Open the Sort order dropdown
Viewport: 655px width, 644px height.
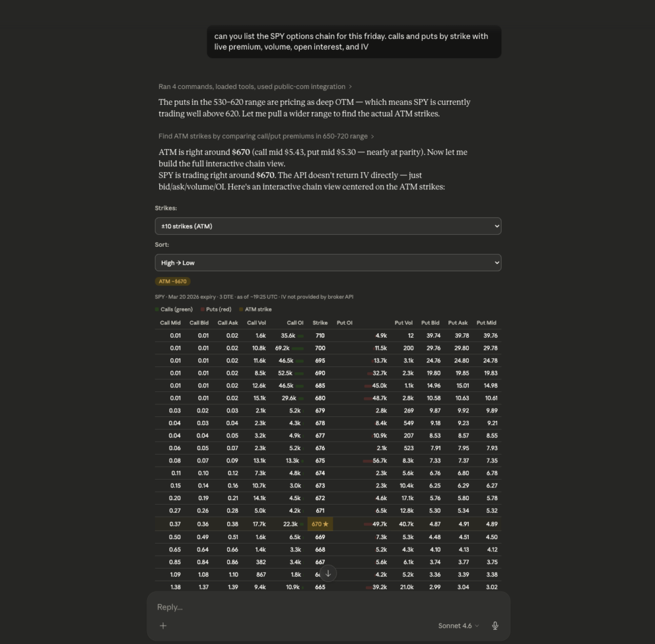(x=327, y=263)
